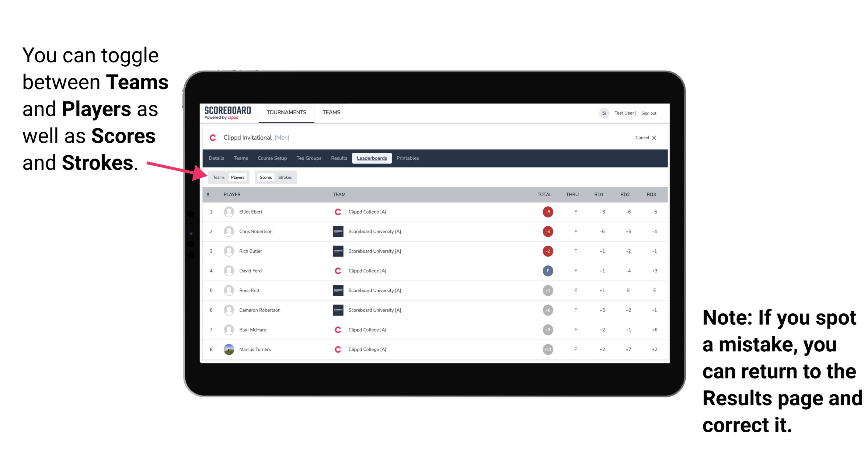The height and width of the screenshot is (467, 868).
Task: Toggle to the Strokes display mode
Action: (x=286, y=177)
